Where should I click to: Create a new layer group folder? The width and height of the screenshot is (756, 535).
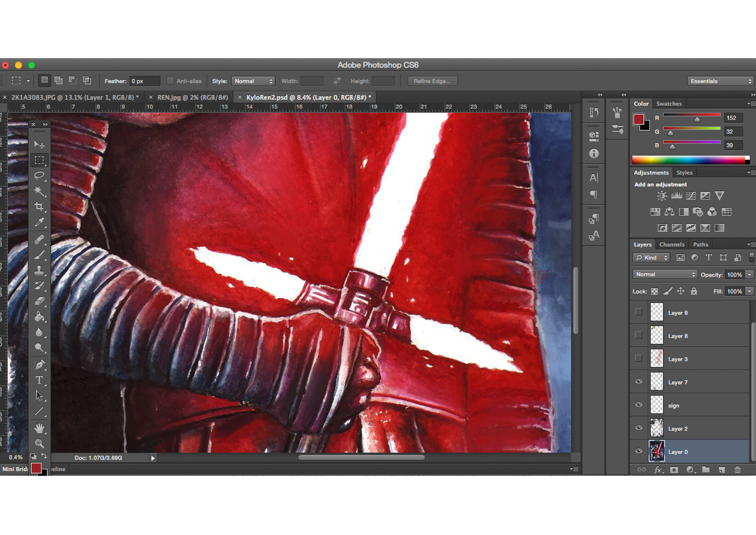[706, 470]
